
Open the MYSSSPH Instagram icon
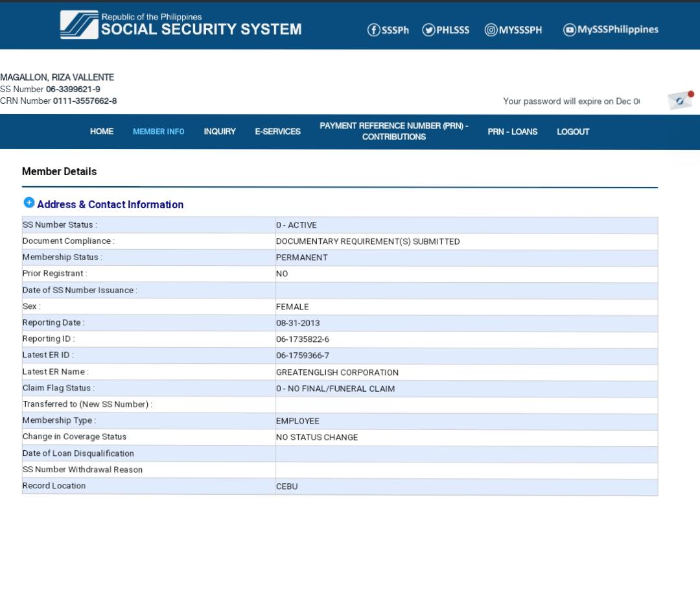pos(491,30)
